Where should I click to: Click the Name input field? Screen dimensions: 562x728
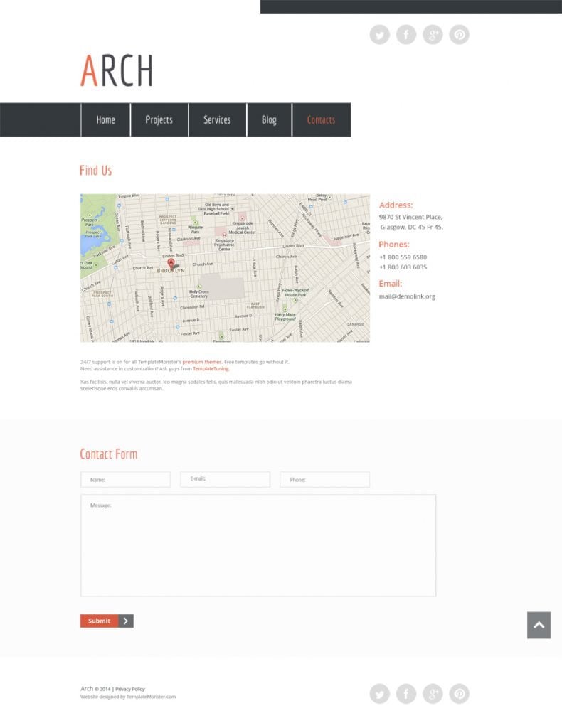125,480
